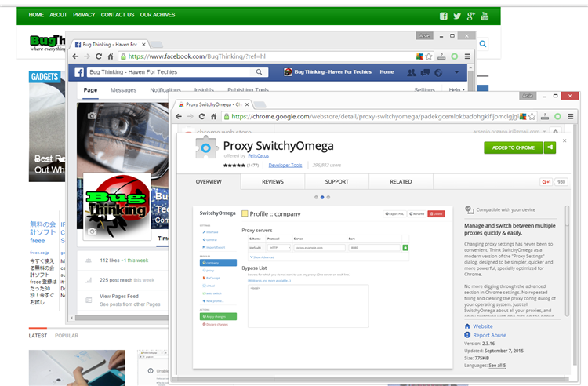Open PRIVACY in website green menu
This screenshot has height=386, width=588.
pyautogui.click(x=84, y=15)
